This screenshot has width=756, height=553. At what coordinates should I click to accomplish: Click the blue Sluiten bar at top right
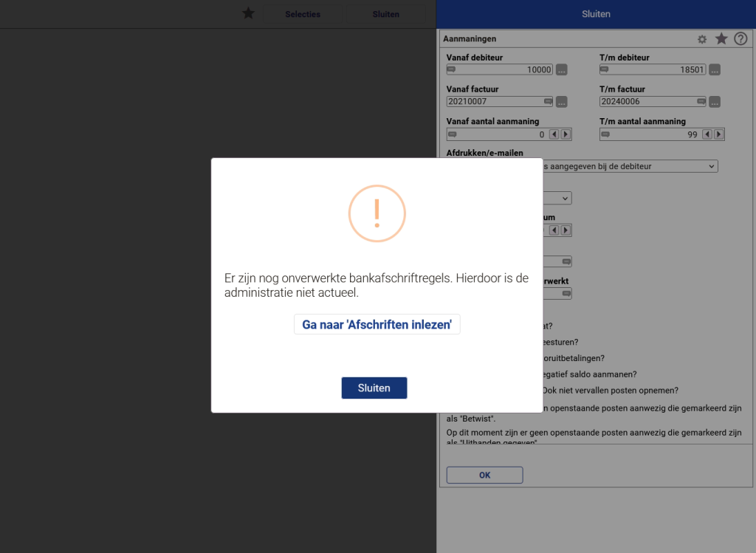coord(596,14)
